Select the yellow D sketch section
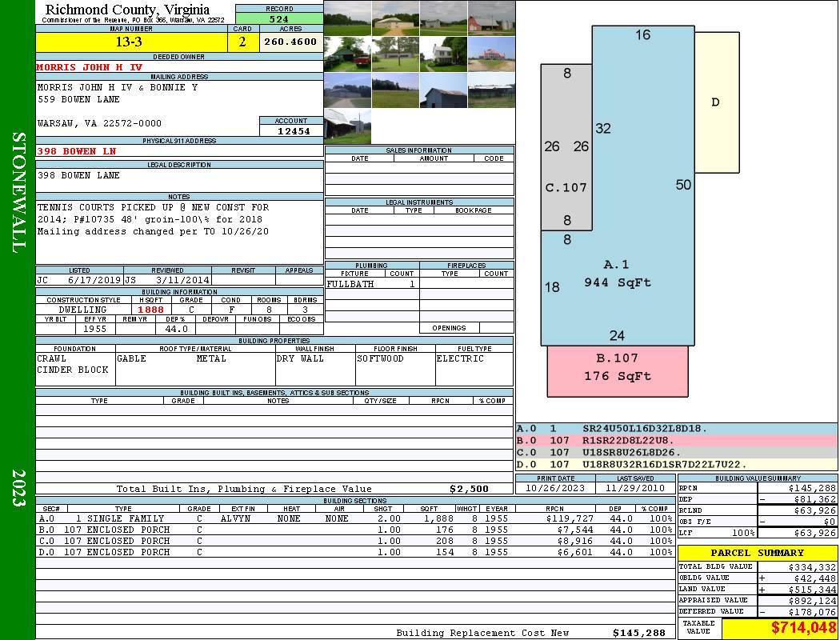 (x=717, y=102)
